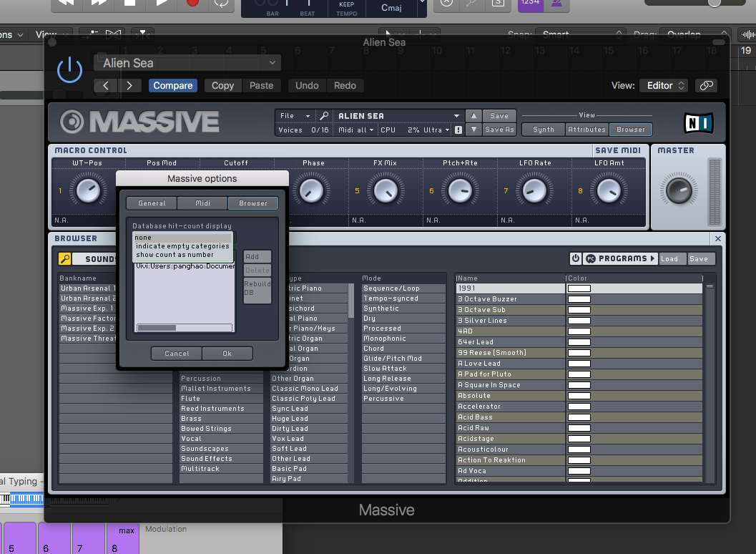Toggle the plugin power button
This screenshot has width=756, height=554.
[69, 70]
